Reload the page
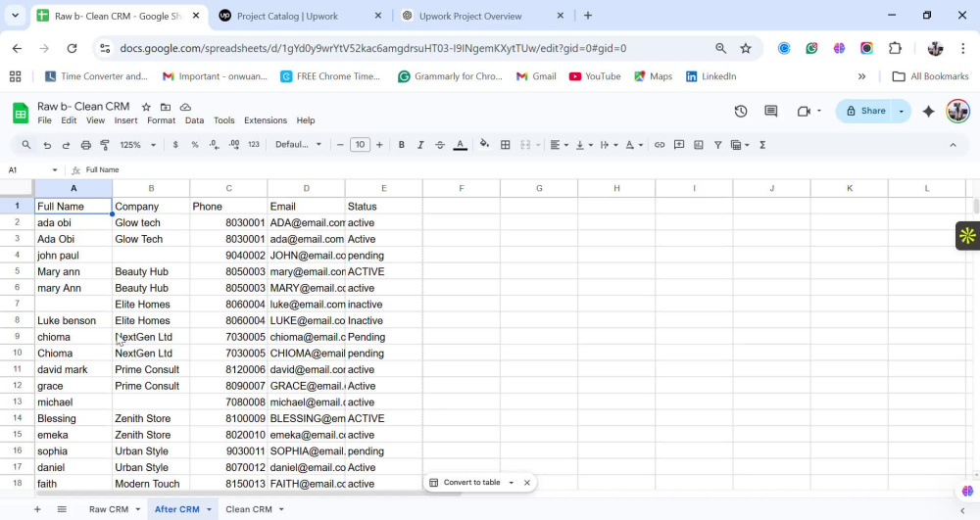This screenshot has height=520, width=980. [x=72, y=48]
